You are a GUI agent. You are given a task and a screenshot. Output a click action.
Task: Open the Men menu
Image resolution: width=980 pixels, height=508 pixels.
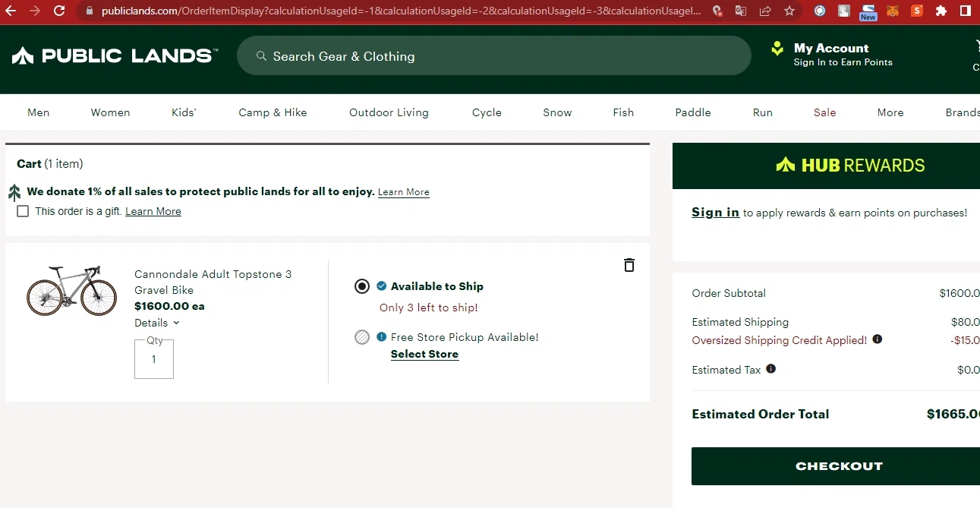click(39, 112)
